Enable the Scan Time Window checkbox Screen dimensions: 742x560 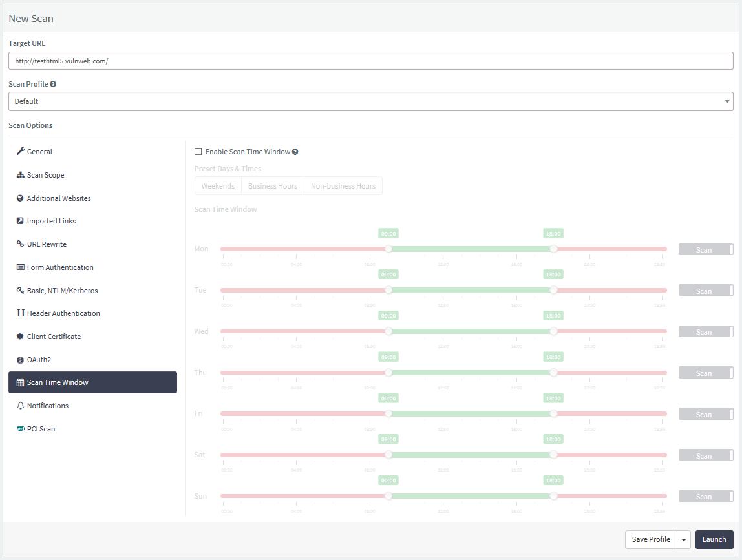(198, 152)
